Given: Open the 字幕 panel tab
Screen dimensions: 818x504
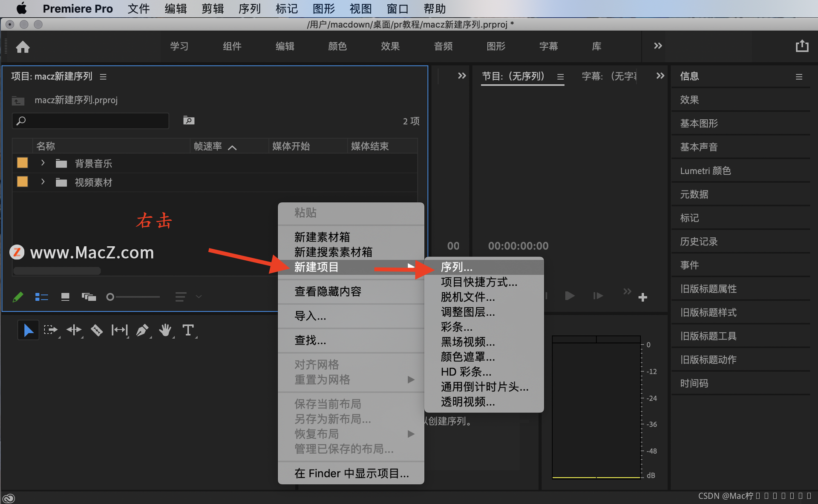Looking at the screenshot, I should (x=609, y=76).
